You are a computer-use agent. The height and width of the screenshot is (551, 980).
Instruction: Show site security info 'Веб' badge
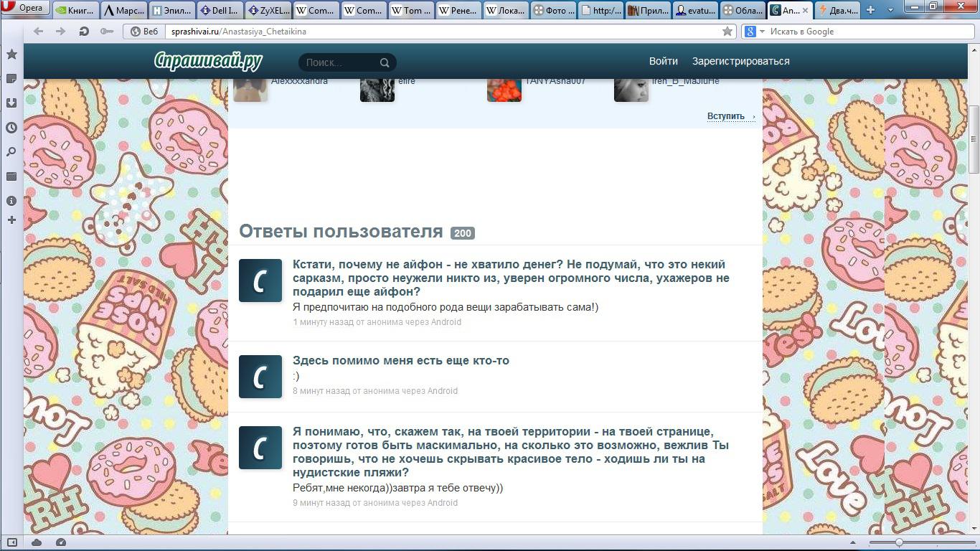pyautogui.click(x=144, y=32)
